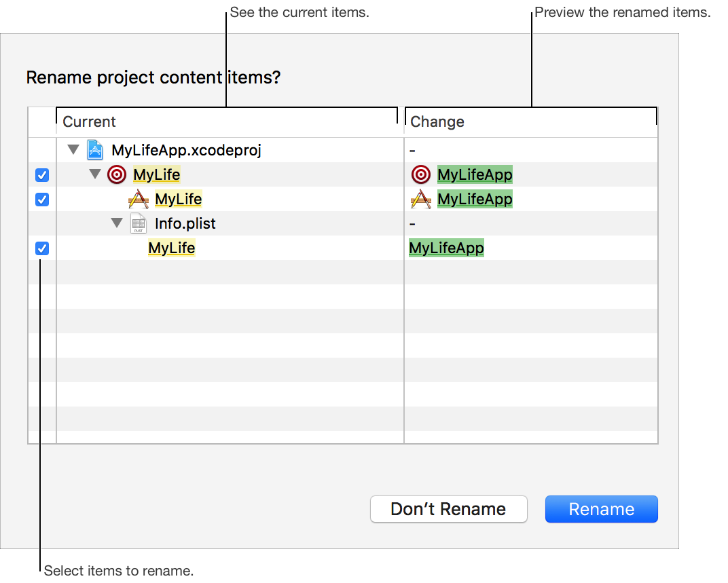The width and height of the screenshot is (728, 583).
Task: Collapse the MyLifeApp.xcodeproj disclosure triangle
Action: click(73, 150)
